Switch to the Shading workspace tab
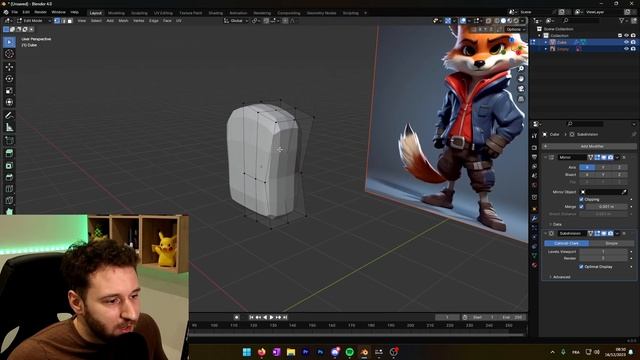 tap(216, 13)
